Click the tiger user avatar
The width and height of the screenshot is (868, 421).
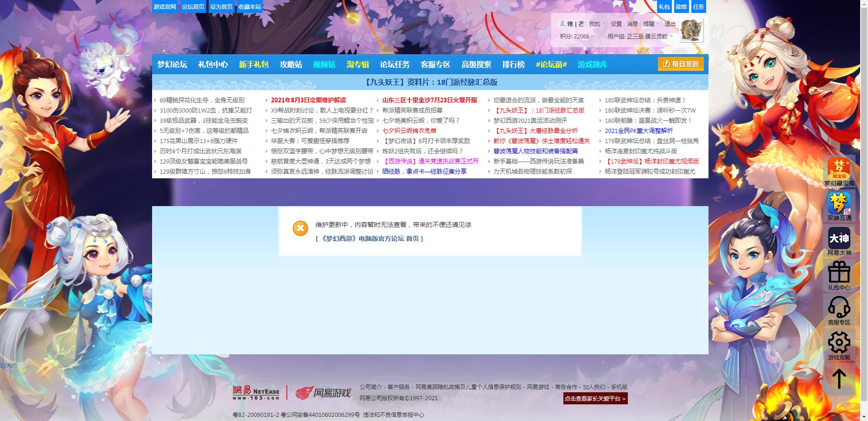(691, 31)
